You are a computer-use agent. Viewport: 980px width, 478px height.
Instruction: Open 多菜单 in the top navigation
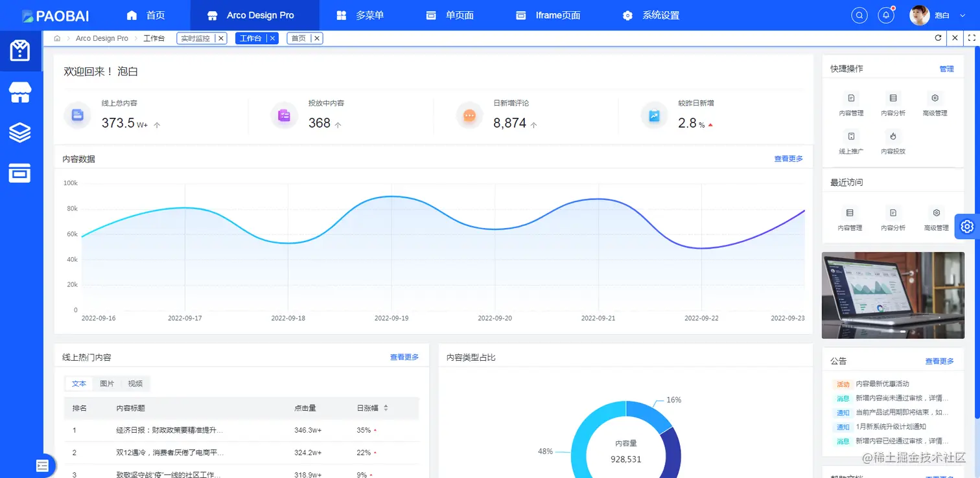pos(360,15)
